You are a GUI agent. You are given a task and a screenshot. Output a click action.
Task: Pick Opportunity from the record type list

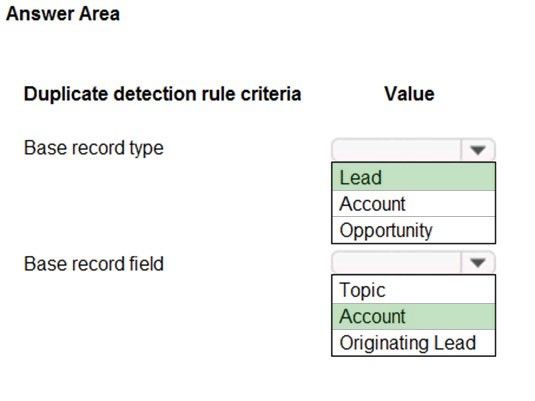point(413,230)
